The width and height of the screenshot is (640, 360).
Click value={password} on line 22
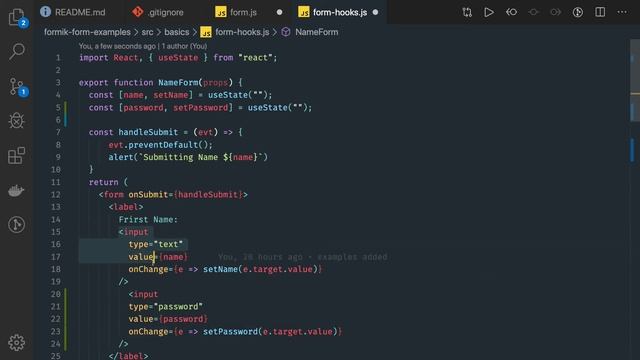(168, 319)
